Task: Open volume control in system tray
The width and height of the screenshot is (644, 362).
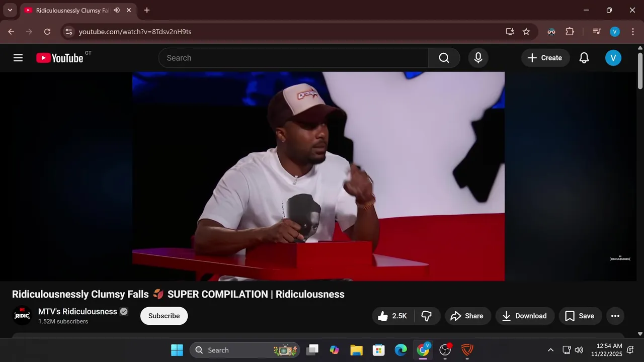Action: (x=579, y=350)
